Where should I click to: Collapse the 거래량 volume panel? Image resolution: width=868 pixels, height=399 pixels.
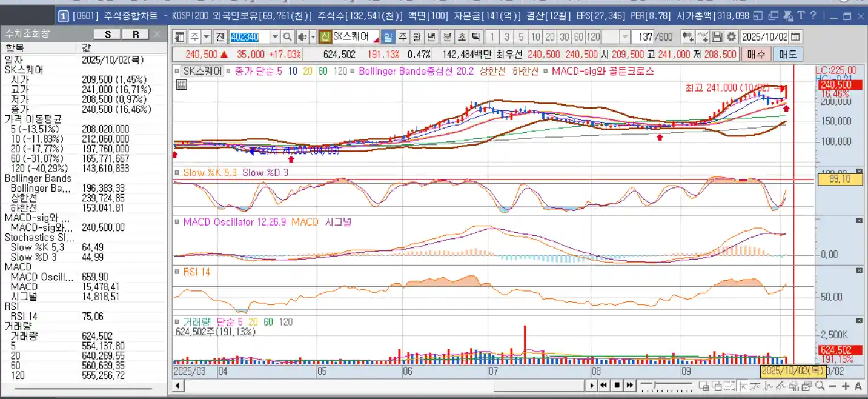point(859,320)
